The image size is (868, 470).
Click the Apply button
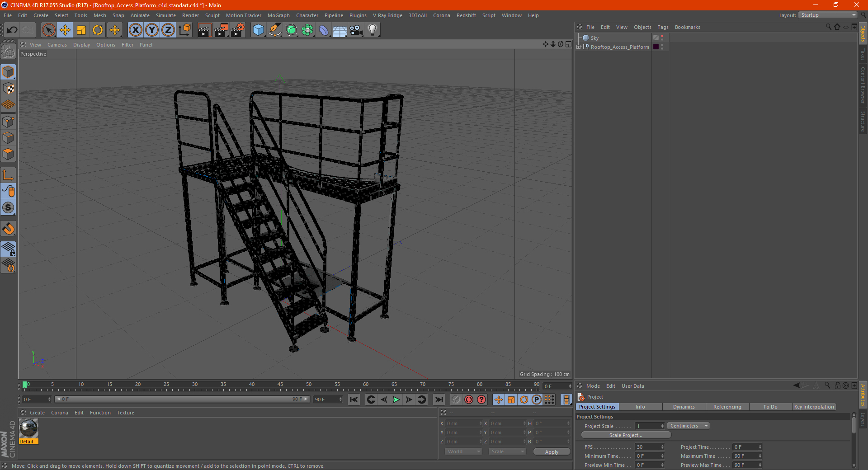[x=552, y=452]
